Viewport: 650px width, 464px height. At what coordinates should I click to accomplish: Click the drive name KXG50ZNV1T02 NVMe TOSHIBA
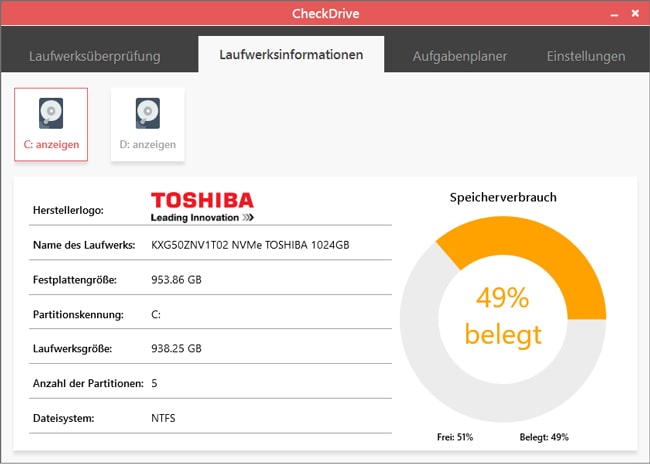[249, 245]
